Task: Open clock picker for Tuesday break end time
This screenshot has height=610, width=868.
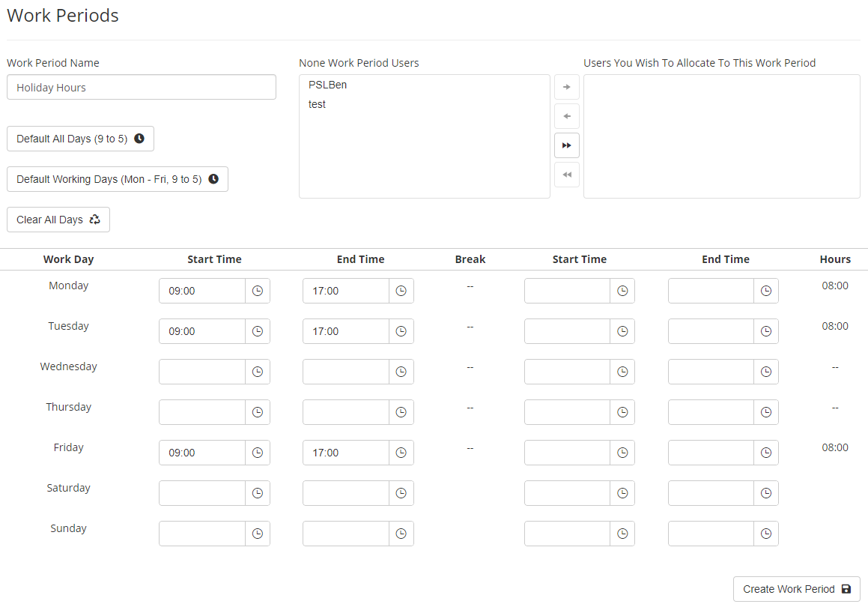Action: point(766,331)
